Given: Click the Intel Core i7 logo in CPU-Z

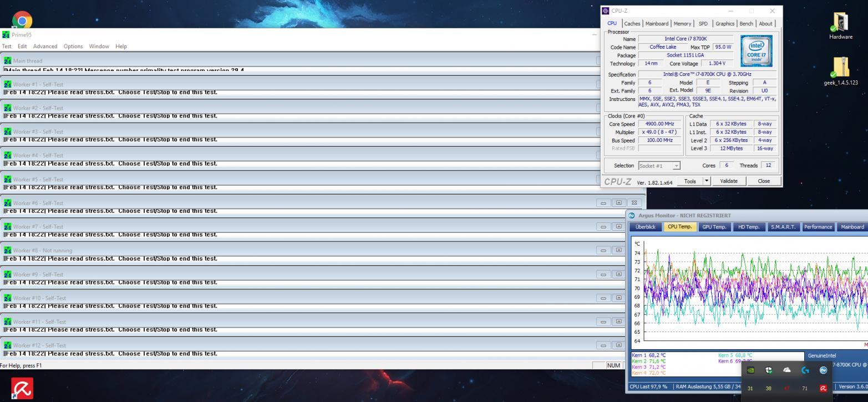Looking at the screenshot, I should [756, 51].
